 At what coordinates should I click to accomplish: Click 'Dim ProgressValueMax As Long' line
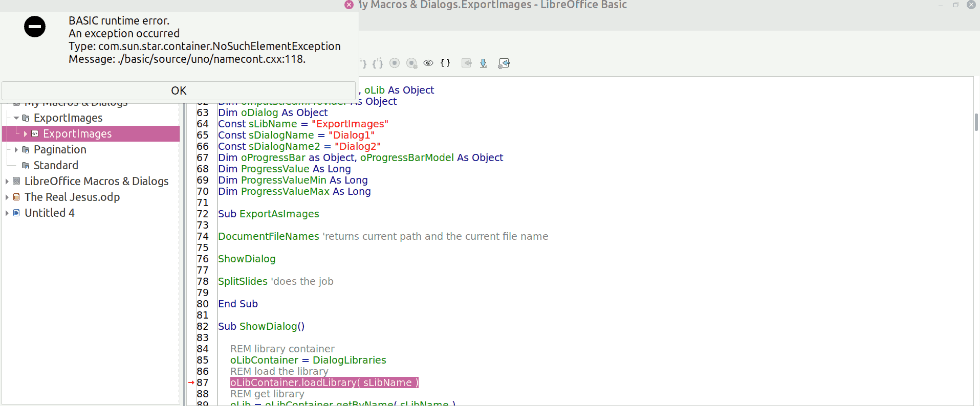click(294, 192)
